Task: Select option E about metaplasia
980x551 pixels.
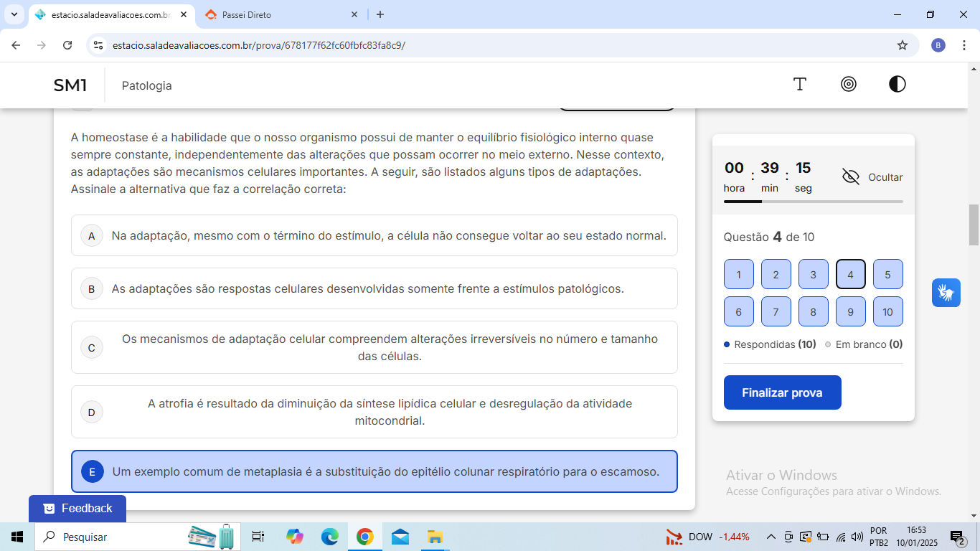Action: pyautogui.click(x=374, y=471)
